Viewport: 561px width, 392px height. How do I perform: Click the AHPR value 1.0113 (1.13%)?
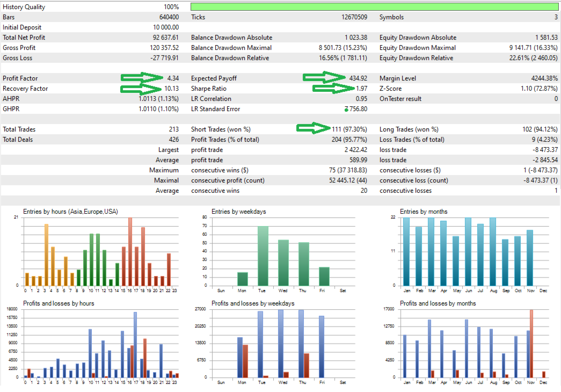pos(158,99)
